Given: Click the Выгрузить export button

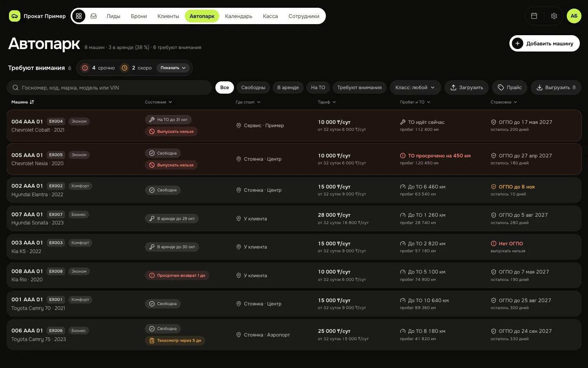Looking at the screenshot, I should coord(556,88).
